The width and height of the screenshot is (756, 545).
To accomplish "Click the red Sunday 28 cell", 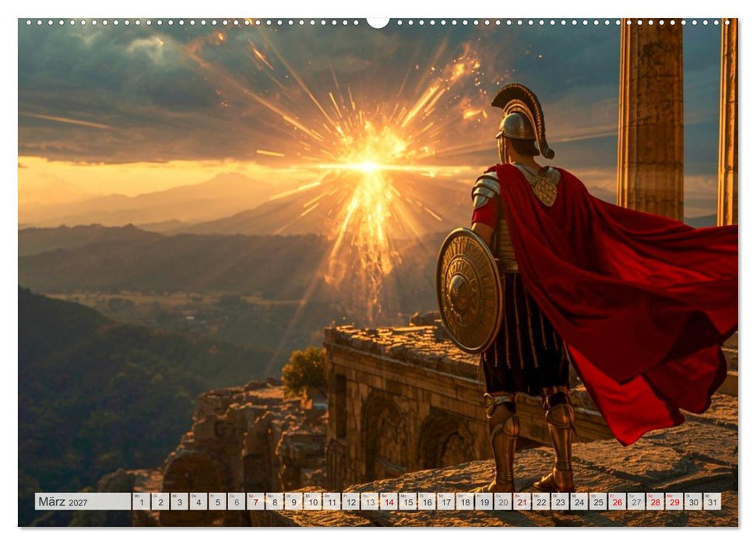I will click(656, 503).
